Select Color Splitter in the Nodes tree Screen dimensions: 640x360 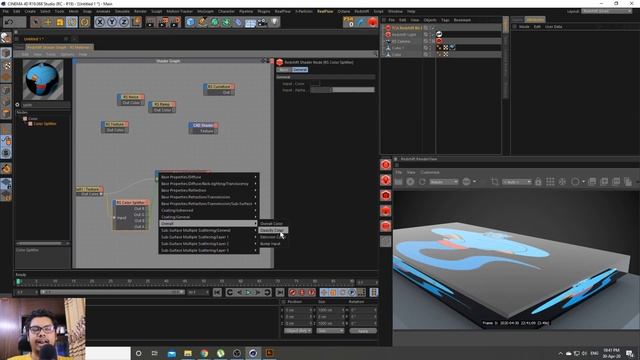coord(44,124)
